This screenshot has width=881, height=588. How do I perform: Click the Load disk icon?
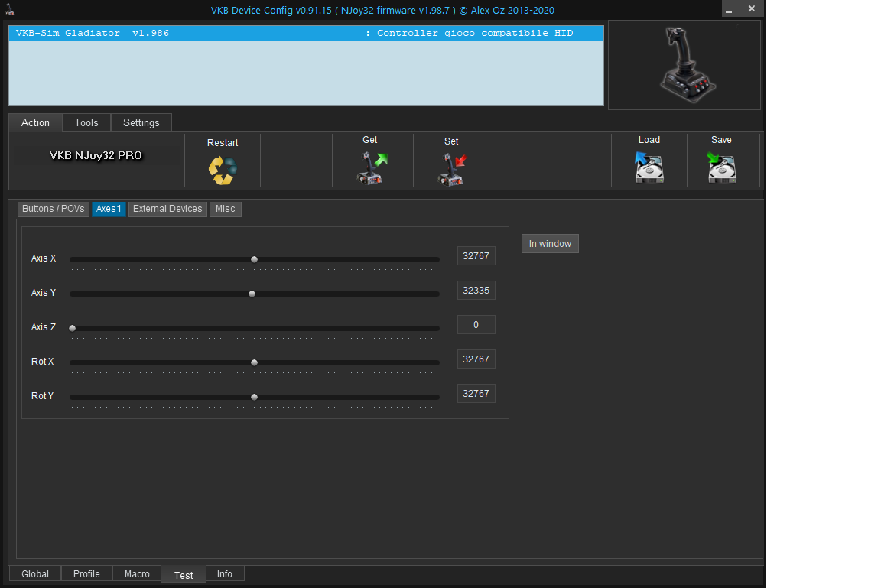tap(649, 167)
